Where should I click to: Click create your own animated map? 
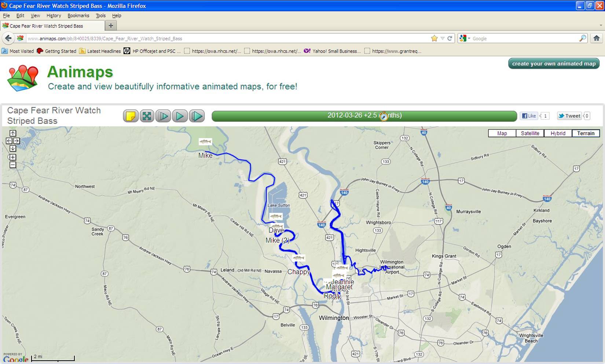tap(554, 64)
